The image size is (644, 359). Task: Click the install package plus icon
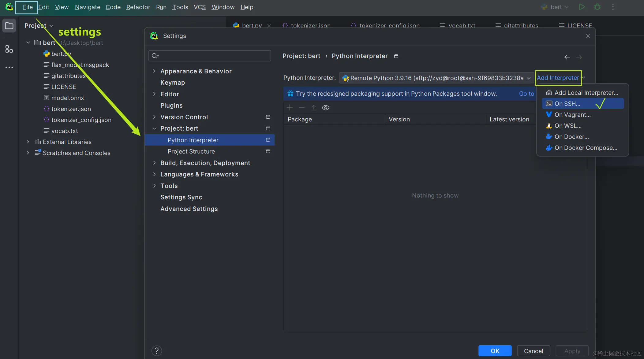[290, 108]
